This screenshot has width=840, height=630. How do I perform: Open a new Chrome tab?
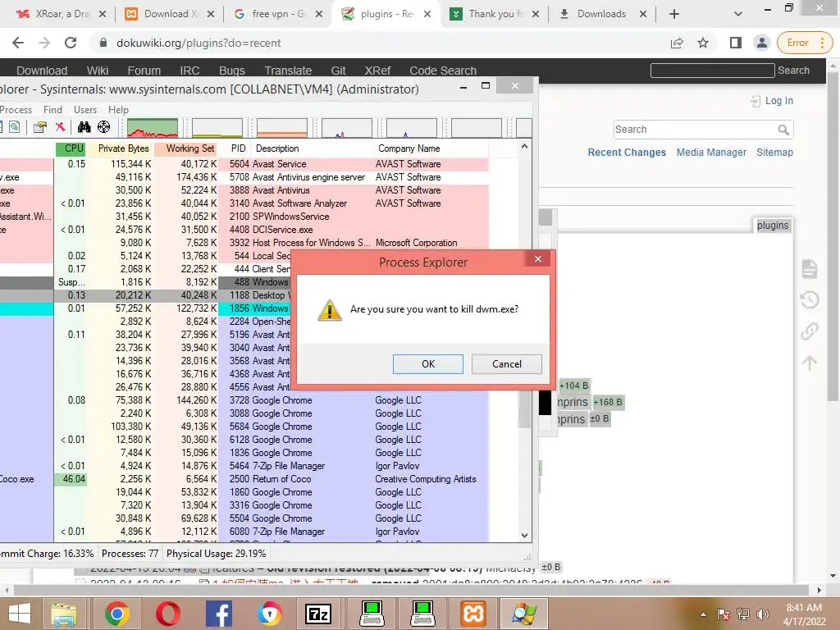tap(674, 14)
